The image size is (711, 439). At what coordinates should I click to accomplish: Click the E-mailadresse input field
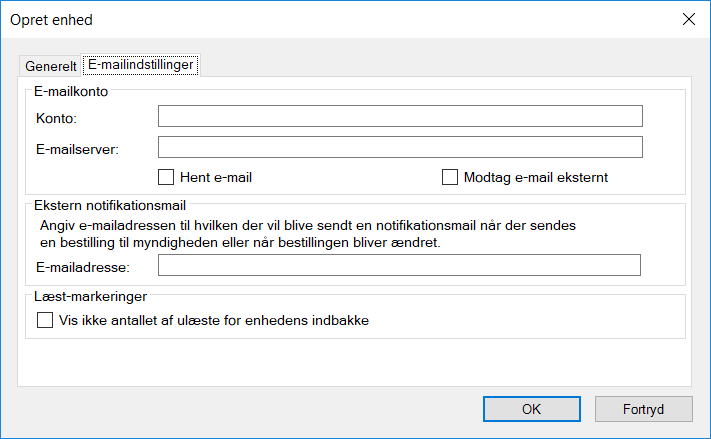click(x=399, y=265)
